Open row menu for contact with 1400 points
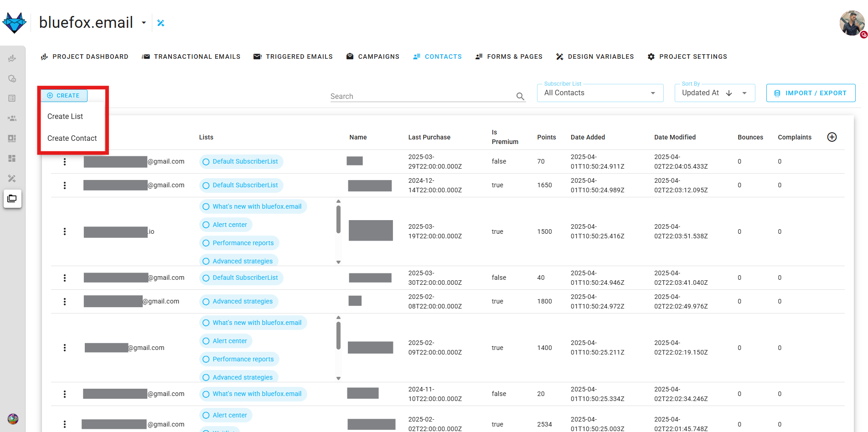Screen dimensions: 868x432 point(65,348)
